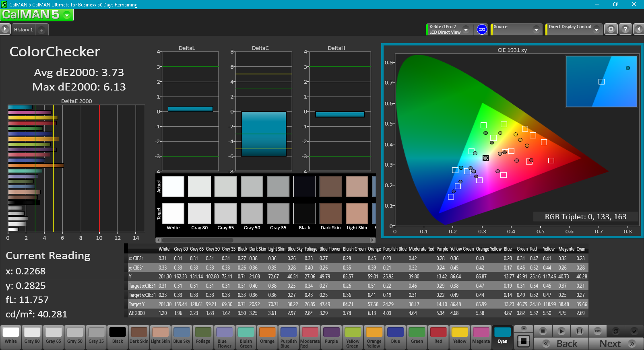The image size is (644, 350).
Task: Click the plus icon to add history tab
Action: pos(41,30)
